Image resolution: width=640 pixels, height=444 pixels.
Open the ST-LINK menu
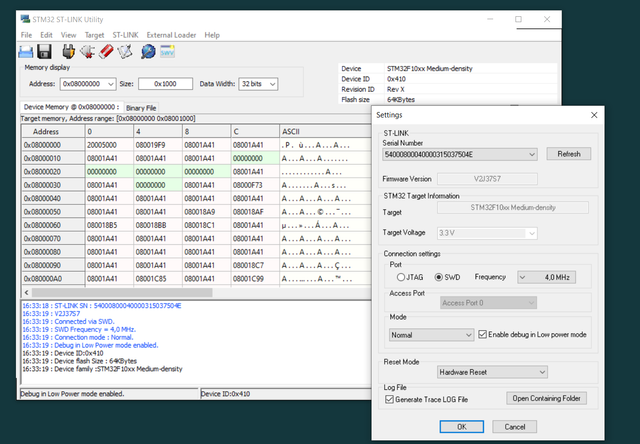125,35
